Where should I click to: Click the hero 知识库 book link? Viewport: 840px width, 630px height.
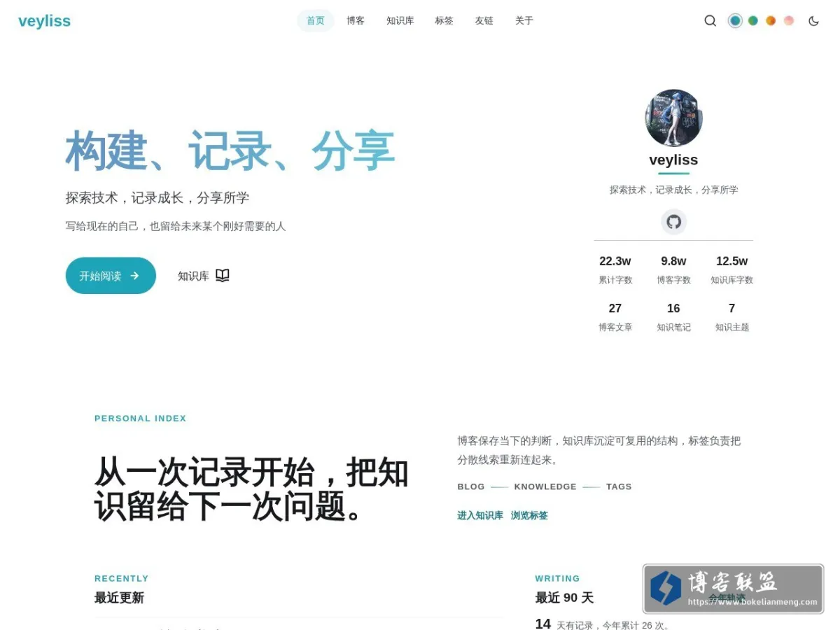204,276
